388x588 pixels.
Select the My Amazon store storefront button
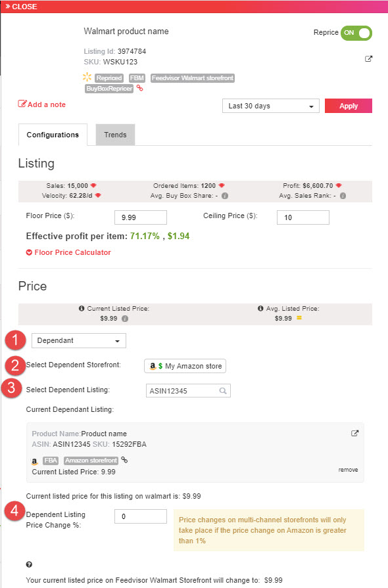point(185,366)
